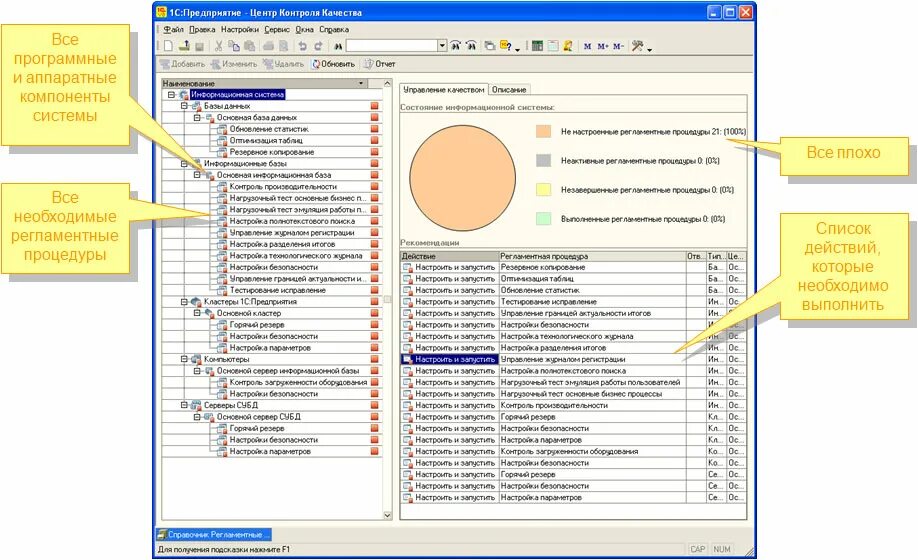Viewport: 918px width, 560px height.
Task: Switch to the Описание tab
Action: click(509, 90)
